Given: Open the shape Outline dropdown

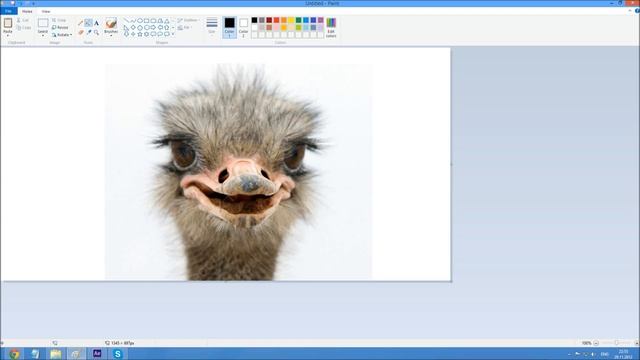Looking at the screenshot, I should pos(188,20).
